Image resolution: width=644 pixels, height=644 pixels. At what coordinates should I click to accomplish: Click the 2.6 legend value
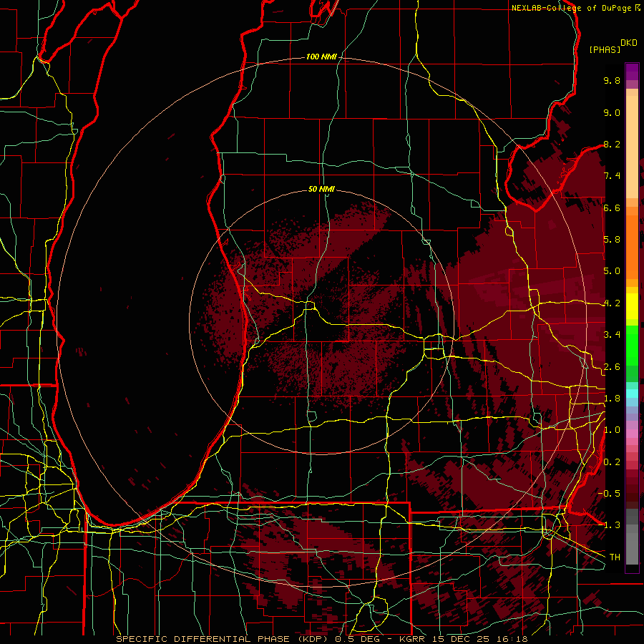[x=612, y=367]
